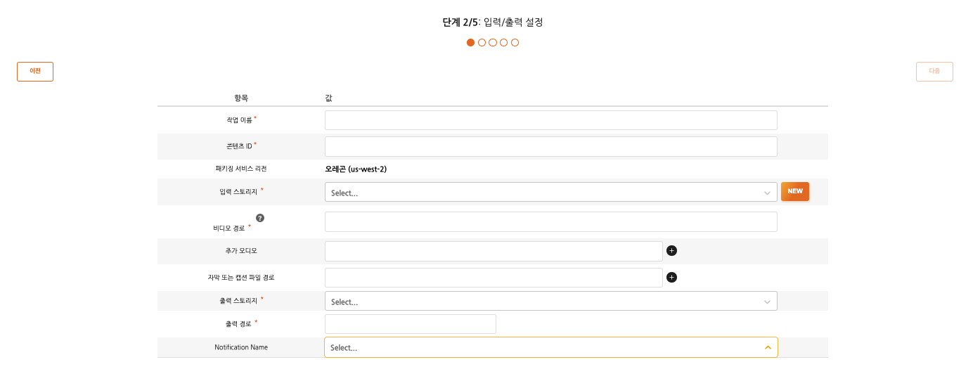Click into the 비디오 경로 input field
Image resolution: width=980 pixels, height=381 pixels.
(550, 222)
